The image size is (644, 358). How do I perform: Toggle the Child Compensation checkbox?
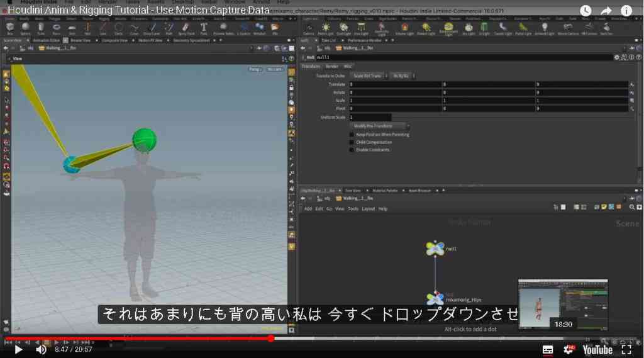coord(352,142)
